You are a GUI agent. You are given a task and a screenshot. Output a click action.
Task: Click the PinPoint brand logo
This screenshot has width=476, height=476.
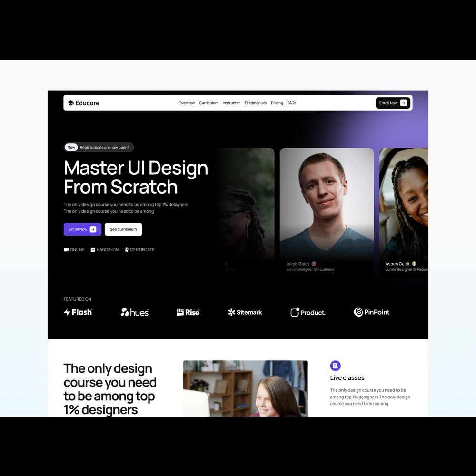pos(372,312)
